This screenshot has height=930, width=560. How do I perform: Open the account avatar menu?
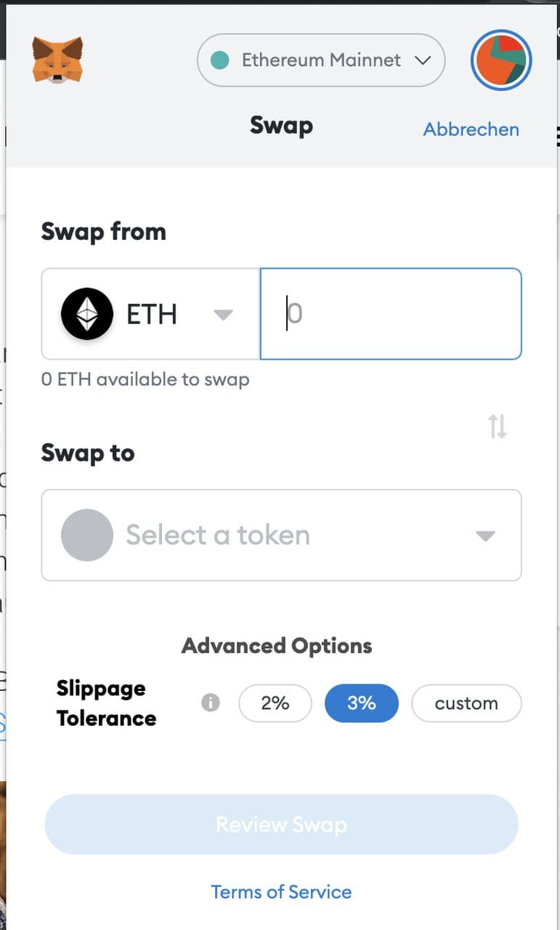(x=501, y=60)
